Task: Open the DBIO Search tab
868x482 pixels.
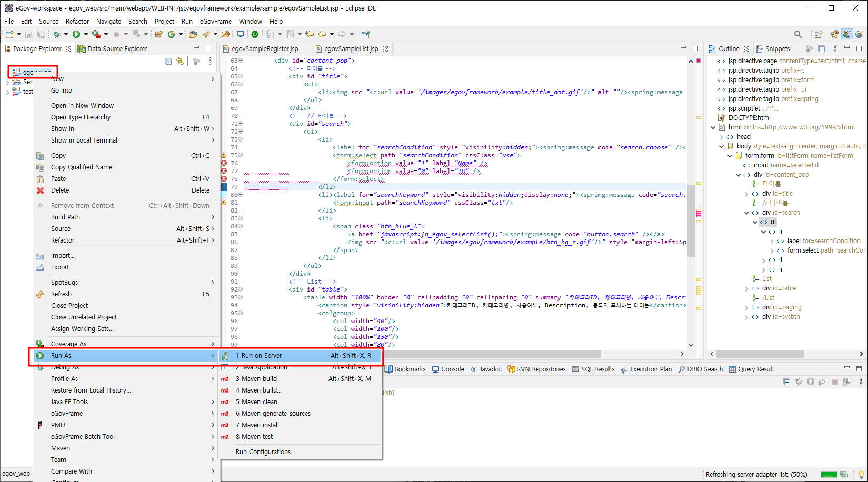Action: click(701, 369)
